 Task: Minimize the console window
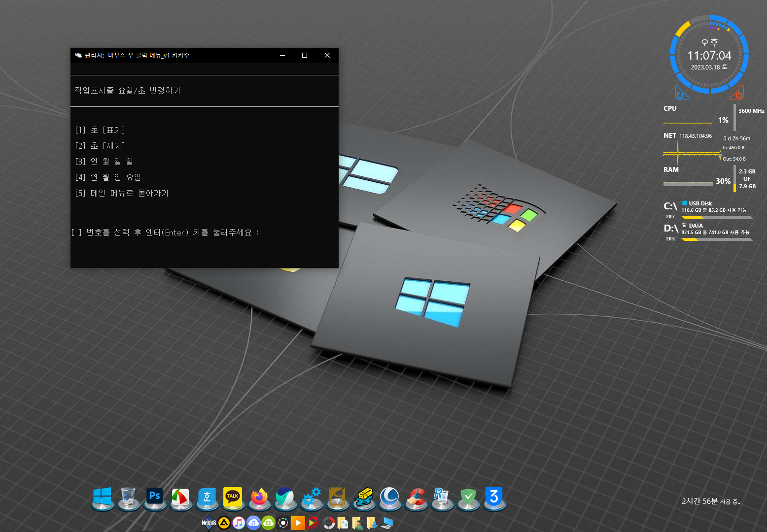[x=282, y=55]
